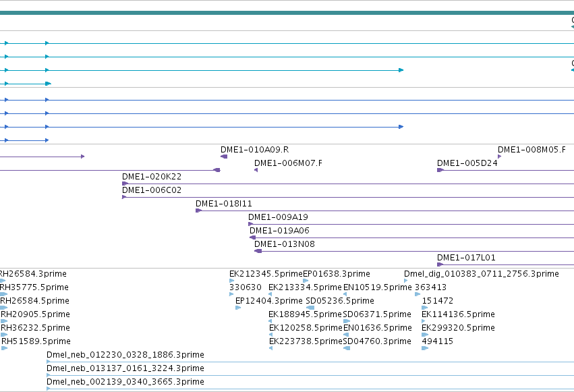Click the DME1-020K22 clone label
Viewport: 574px width, 392px height.
pyautogui.click(x=152, y=177)
